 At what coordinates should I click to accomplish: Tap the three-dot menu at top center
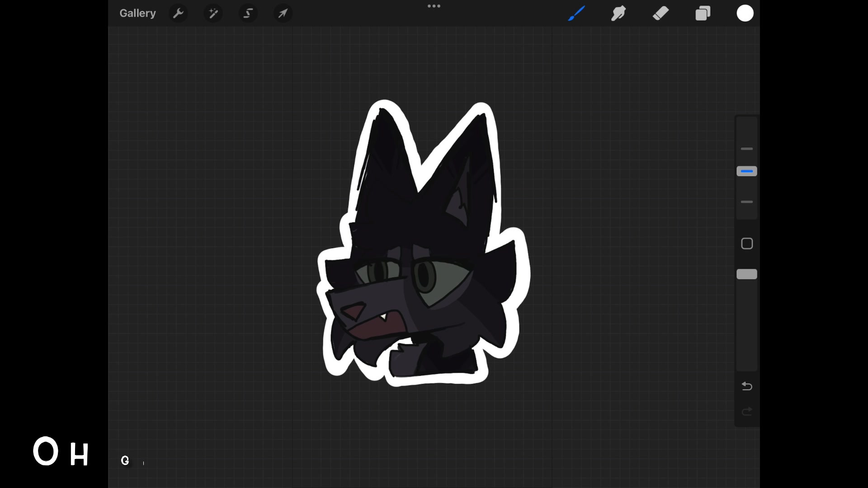pos(434,6)
